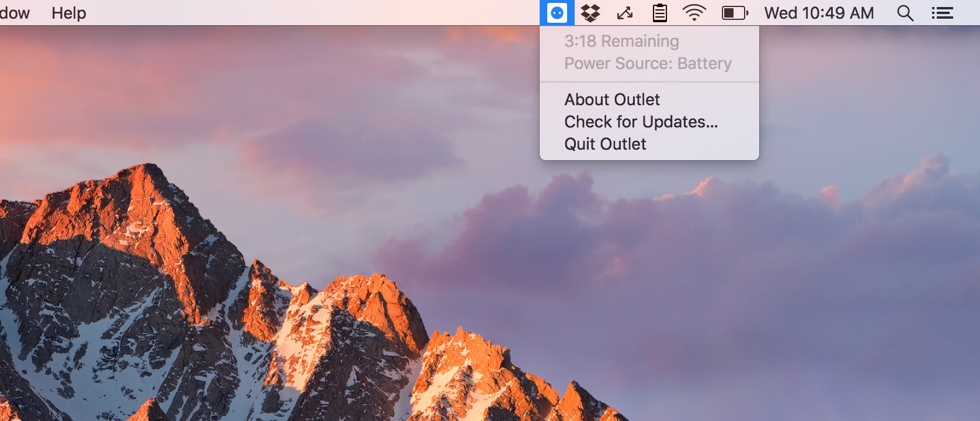Screen dimensions: 980x421
Task: Open the Dropbox menu bar icon
Action: pos(590,13)
